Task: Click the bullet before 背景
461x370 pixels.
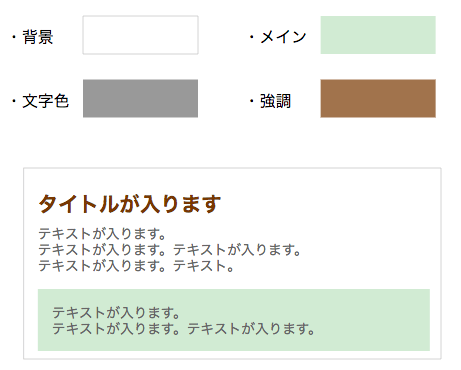Action: tap(14, 37)
